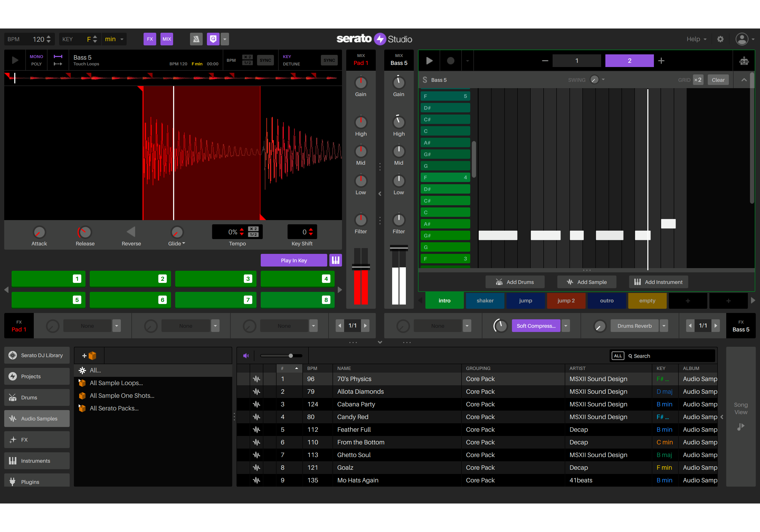The height and width of the screenshot is (532, 760).
Task: Click the Add Sample button
Action: (x=587, y=282)
